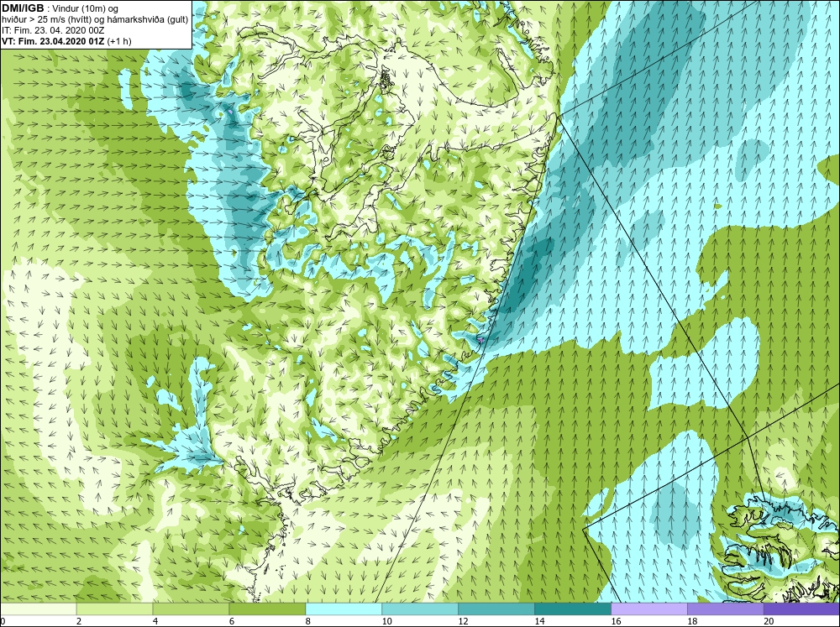
Task: Click the 'hviður > 25 m/s' description line
Action: coord(95,19)
